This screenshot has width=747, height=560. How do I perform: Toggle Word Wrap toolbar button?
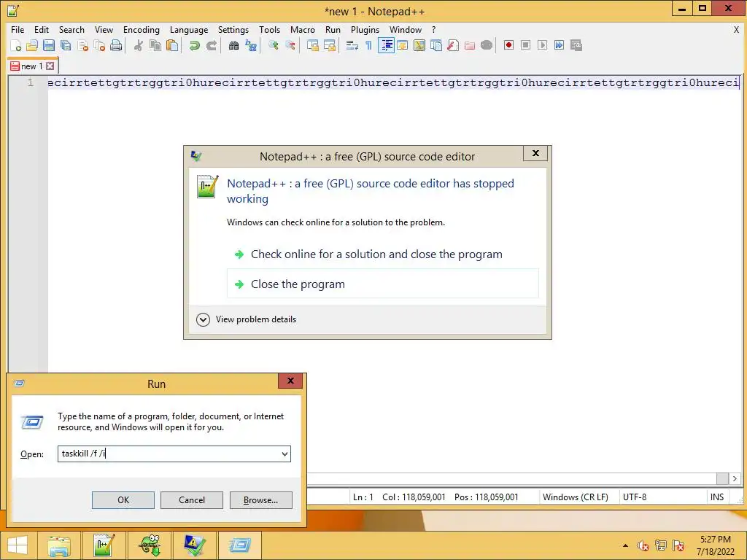coord(352,46)
